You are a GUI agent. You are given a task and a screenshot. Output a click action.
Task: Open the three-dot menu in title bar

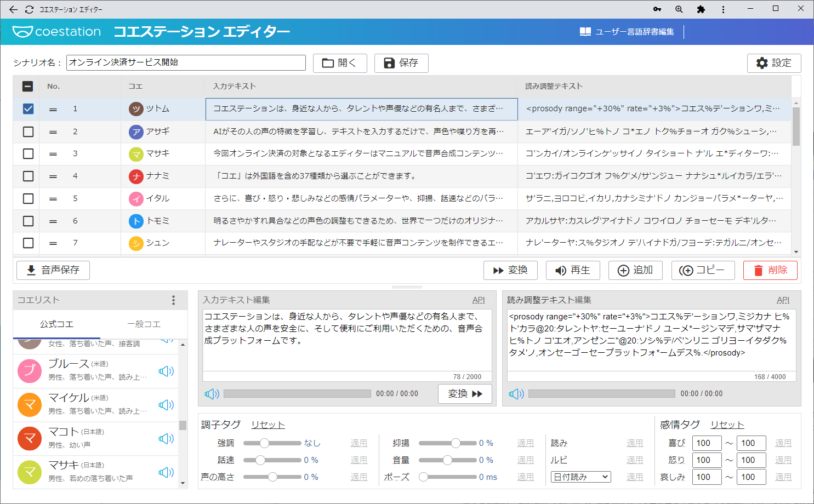click(723, 9)
